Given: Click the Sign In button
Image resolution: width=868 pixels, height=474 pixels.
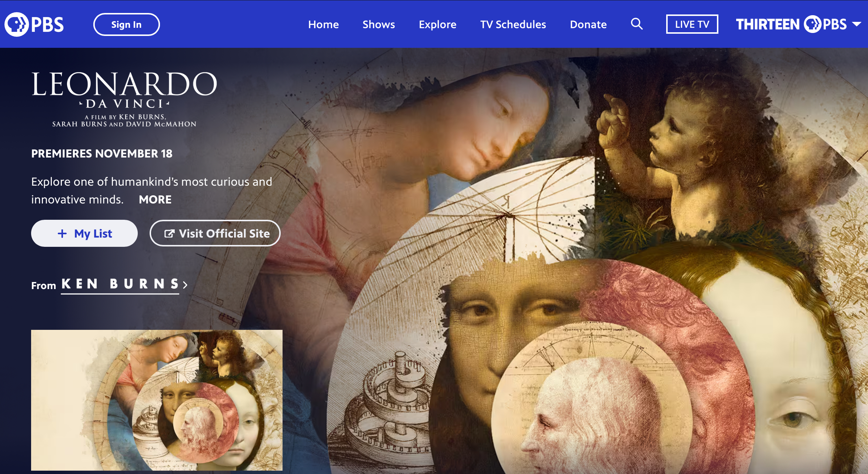Looking at the screenshot, I should (x=126, y=24).
